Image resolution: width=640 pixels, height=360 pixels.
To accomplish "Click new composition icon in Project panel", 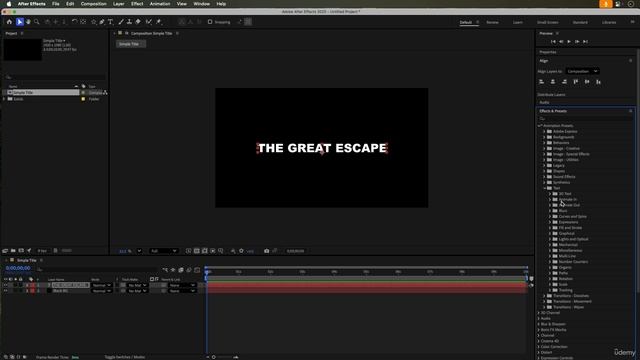I will pos(21,251).
